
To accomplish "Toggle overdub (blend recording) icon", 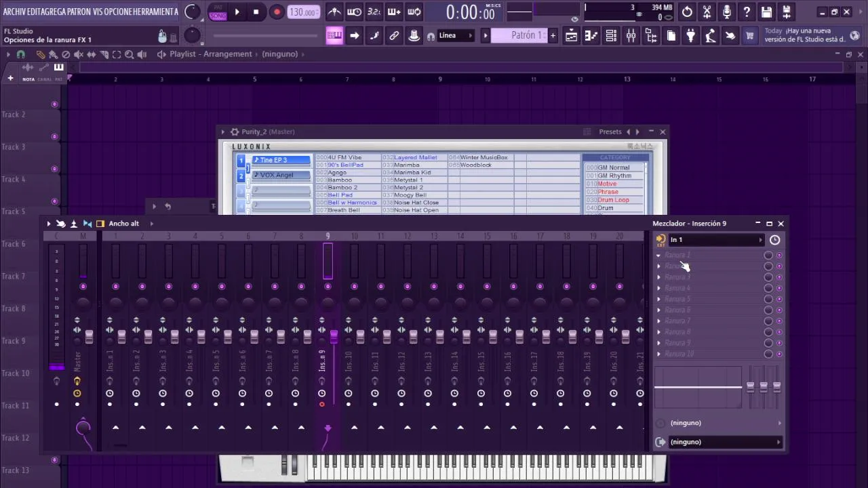I will (x=394, y=12).
